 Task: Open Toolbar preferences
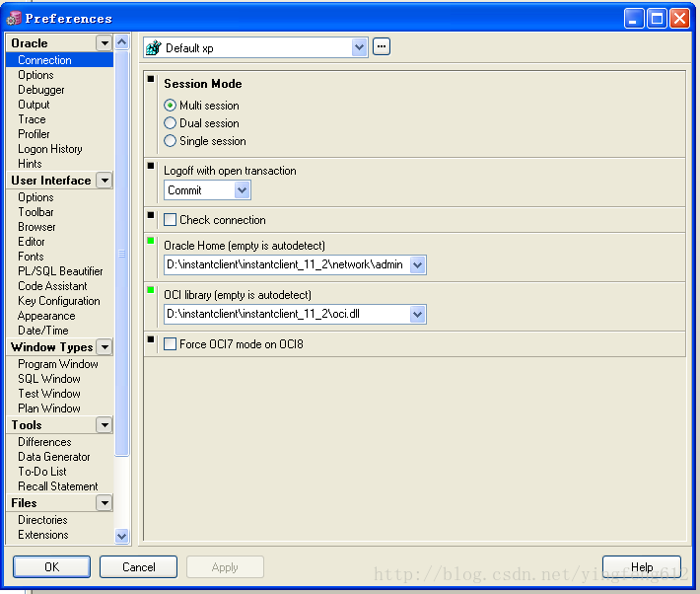coord(35,212)
